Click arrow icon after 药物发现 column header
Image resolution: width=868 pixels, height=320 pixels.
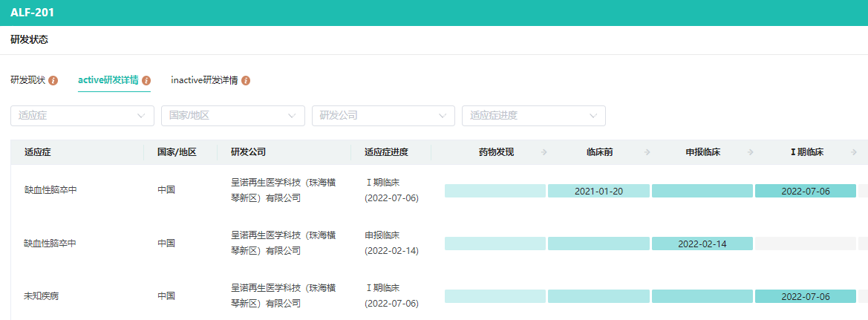(544, 152)
